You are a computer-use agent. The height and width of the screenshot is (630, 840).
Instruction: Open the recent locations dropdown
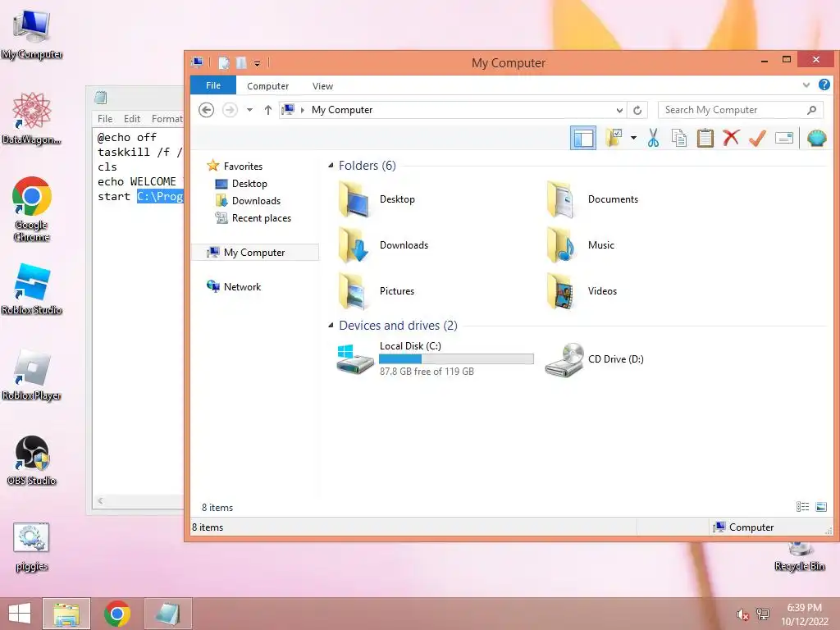[x=249, y=110]
